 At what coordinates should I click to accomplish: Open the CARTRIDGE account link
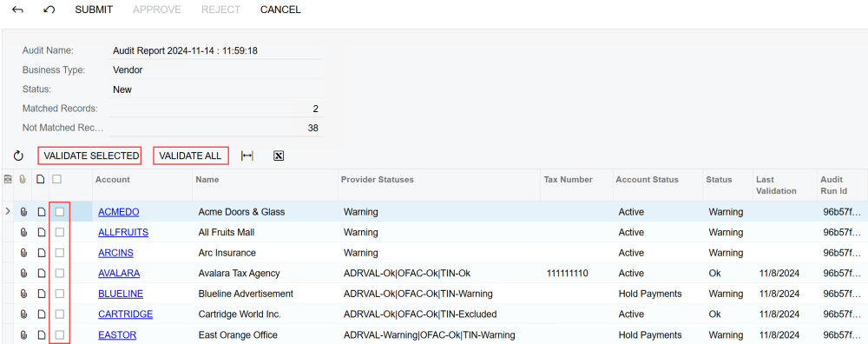(126, 314)
